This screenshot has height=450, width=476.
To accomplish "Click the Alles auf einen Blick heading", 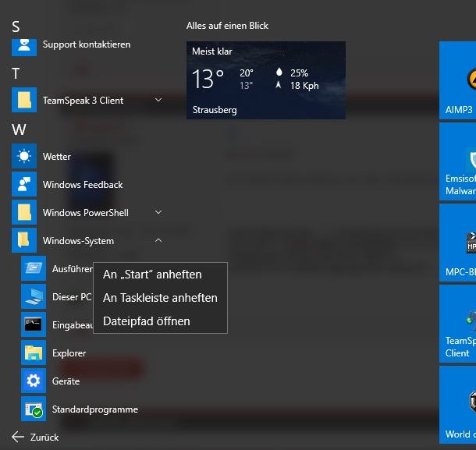I will point(227,26).
